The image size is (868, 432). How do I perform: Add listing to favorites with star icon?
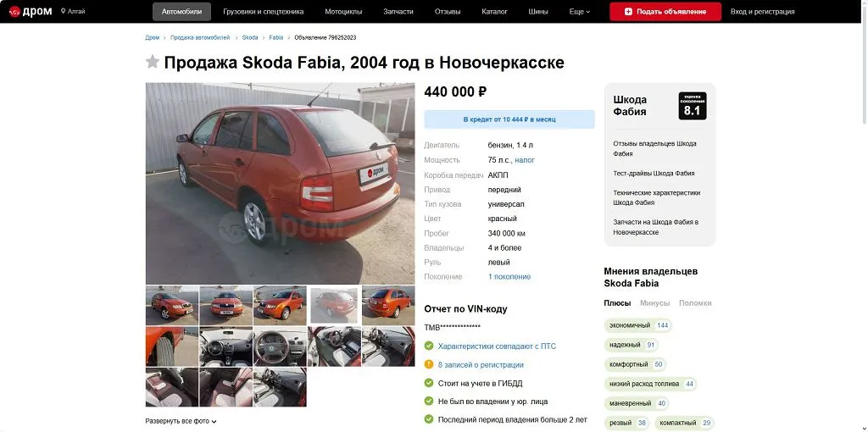153,62
